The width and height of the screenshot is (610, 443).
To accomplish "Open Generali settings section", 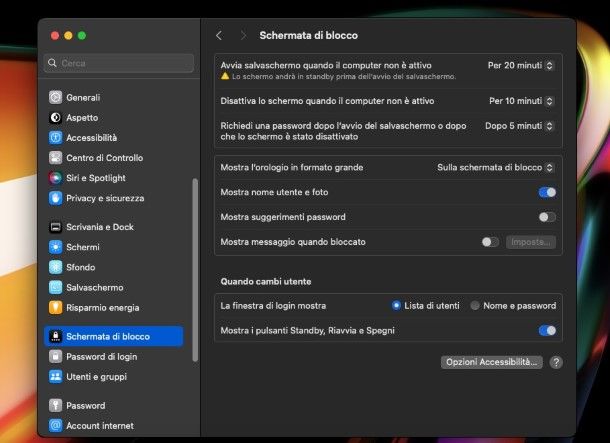I will point(114,97).
